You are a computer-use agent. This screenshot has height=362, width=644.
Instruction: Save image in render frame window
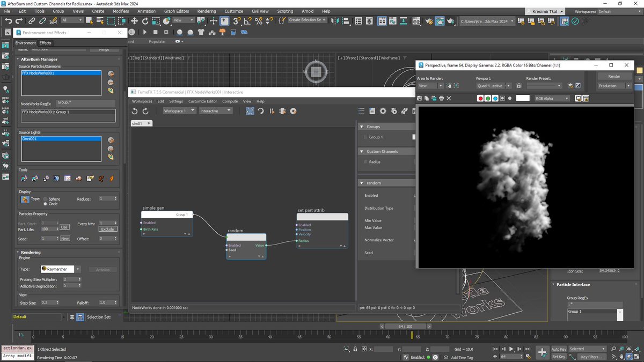[x=419, y=98]
